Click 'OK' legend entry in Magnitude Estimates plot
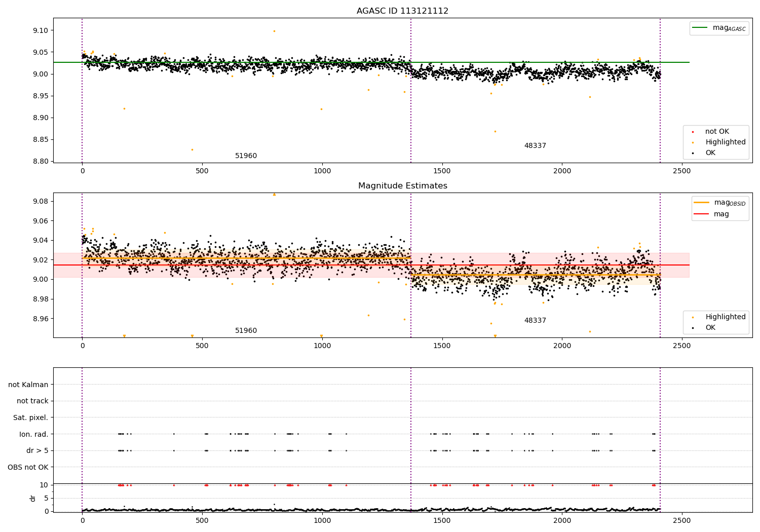 click(710, 328)
